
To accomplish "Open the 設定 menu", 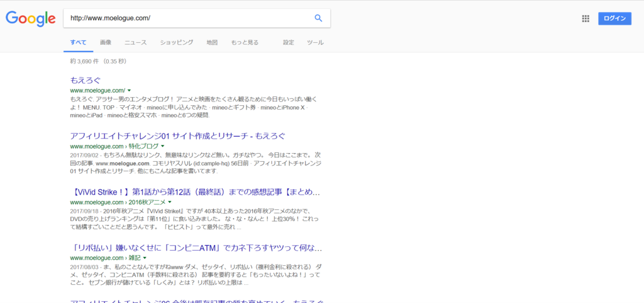I will [288, 42].
